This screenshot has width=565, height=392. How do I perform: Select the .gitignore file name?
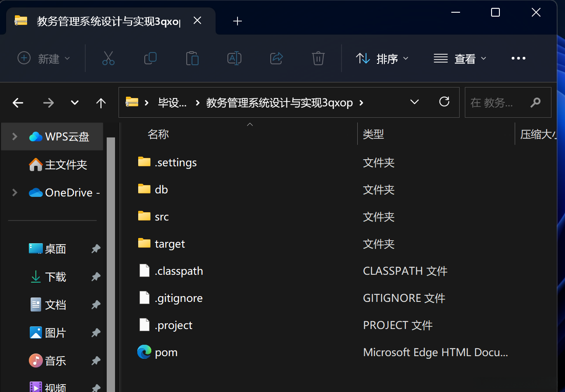coord(178,298)
